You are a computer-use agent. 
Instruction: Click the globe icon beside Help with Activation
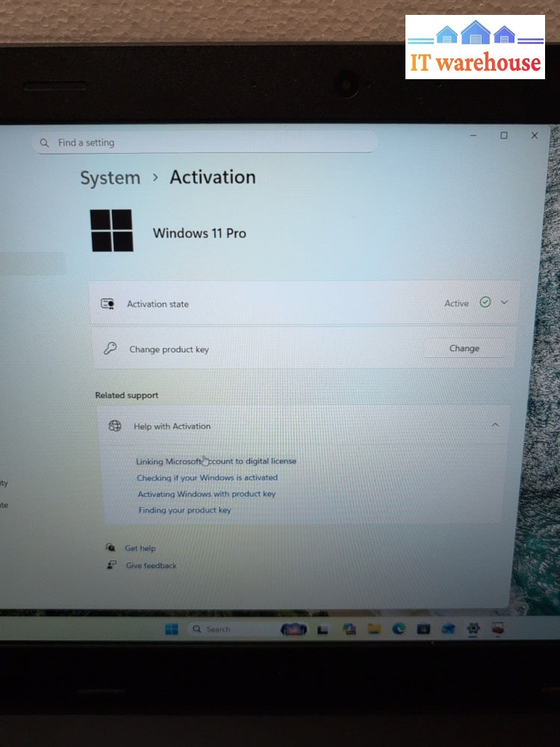[115, 426]
